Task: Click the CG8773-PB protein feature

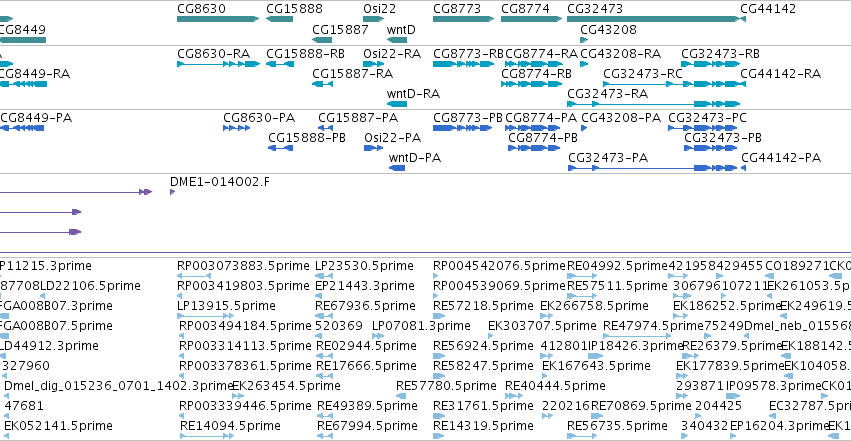Action: pyautogui.click(x=462, y=128)
